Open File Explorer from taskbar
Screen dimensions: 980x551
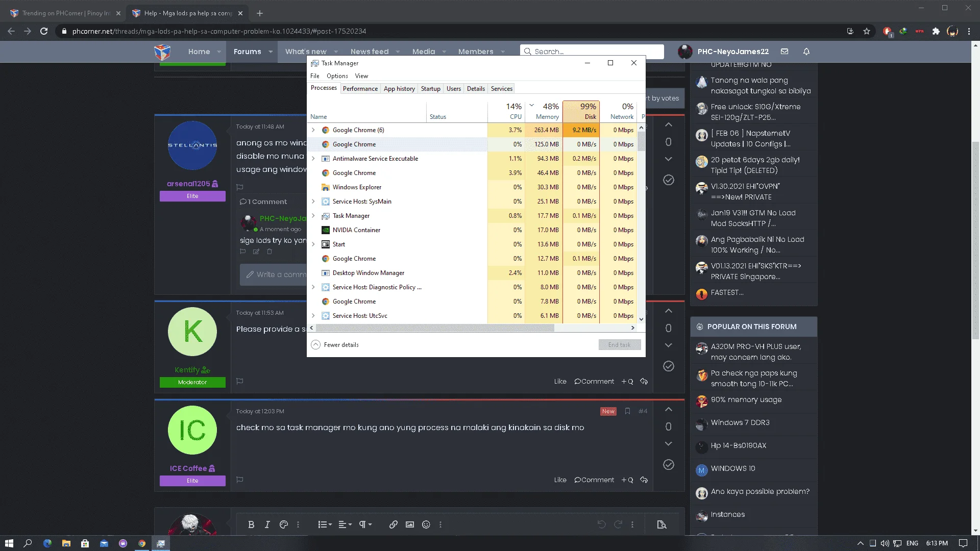(x=66, y=543)
